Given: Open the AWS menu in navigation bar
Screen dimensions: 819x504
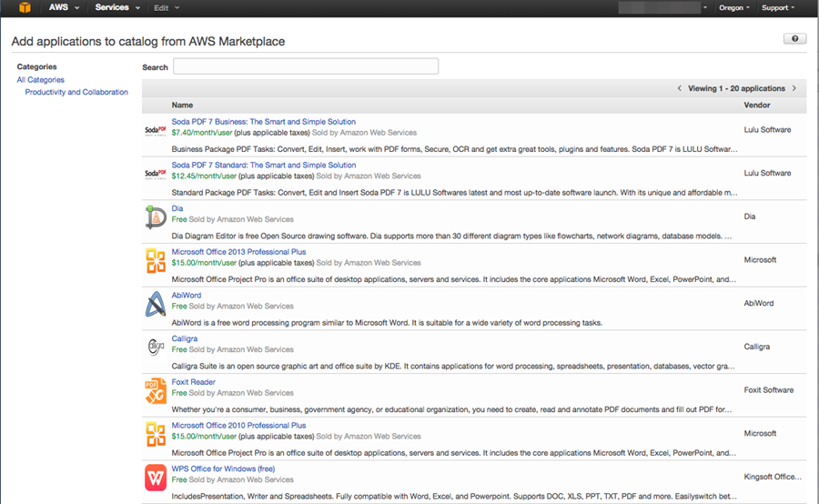Looking at the screenshot, I should (x=64, y=7).
